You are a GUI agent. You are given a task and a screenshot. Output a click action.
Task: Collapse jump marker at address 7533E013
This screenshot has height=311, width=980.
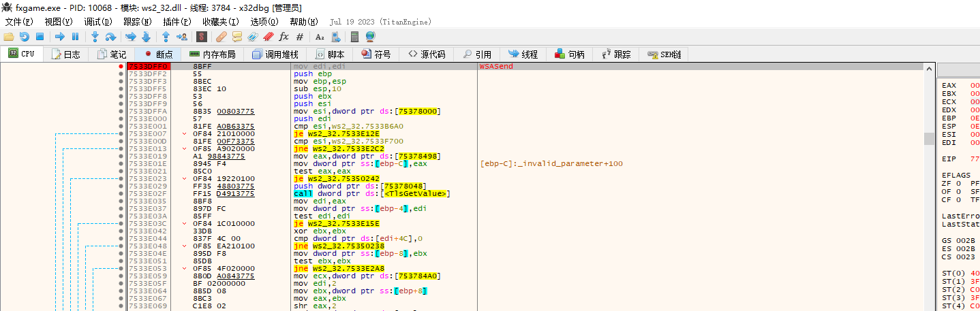click(185, 148)
